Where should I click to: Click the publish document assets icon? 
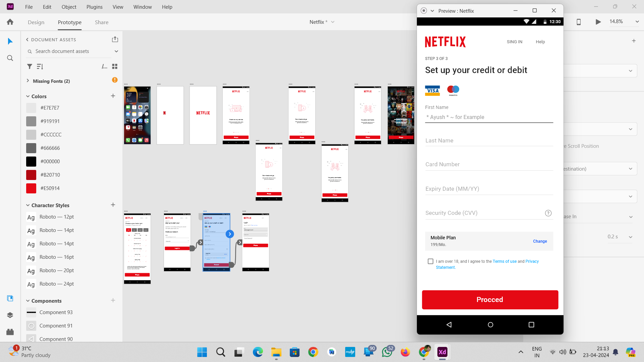(x=115, y=39)
